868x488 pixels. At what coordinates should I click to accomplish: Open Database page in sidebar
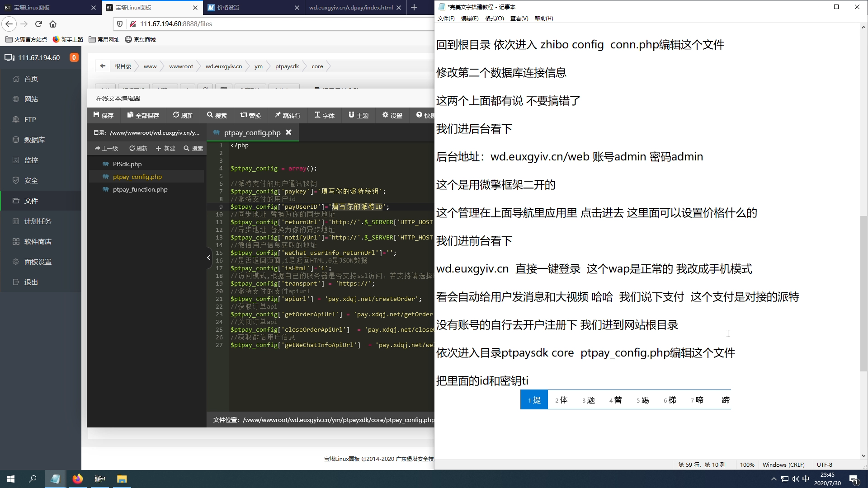click(34, 140)
